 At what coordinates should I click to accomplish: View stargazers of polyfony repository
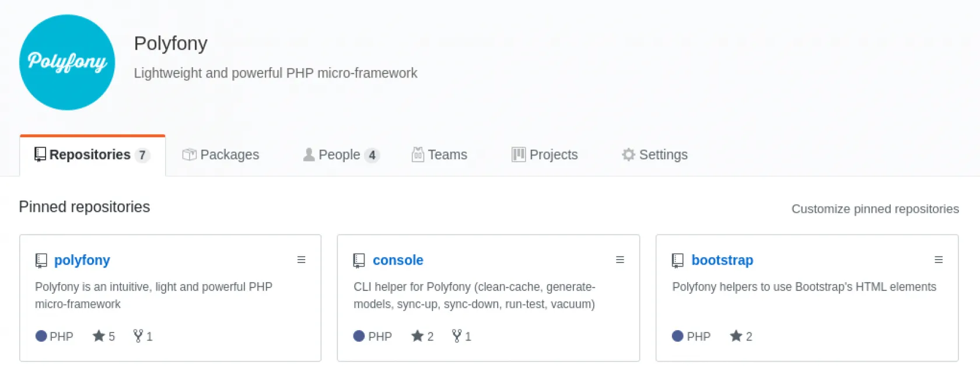104,337
